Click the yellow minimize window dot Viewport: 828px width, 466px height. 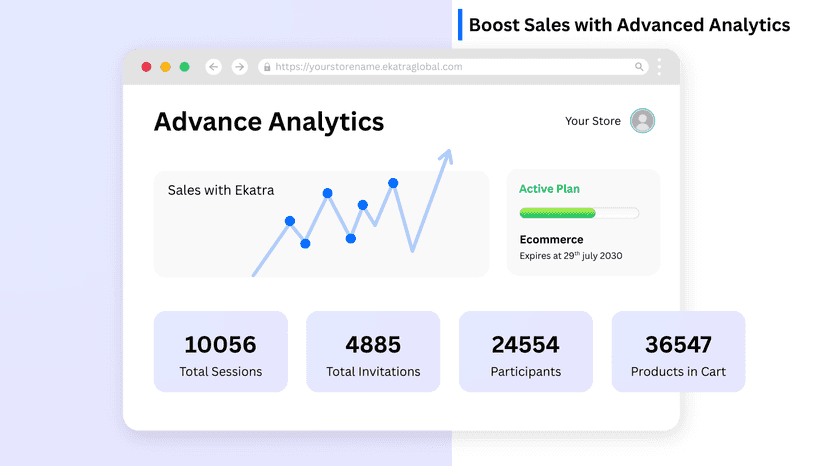click(165, 67)
